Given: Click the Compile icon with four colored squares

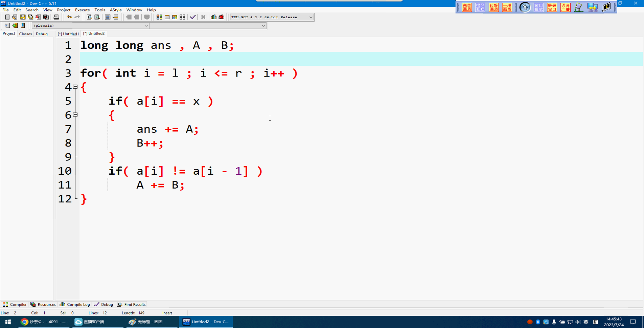Looking at the screenshot, I should point(159,17).
